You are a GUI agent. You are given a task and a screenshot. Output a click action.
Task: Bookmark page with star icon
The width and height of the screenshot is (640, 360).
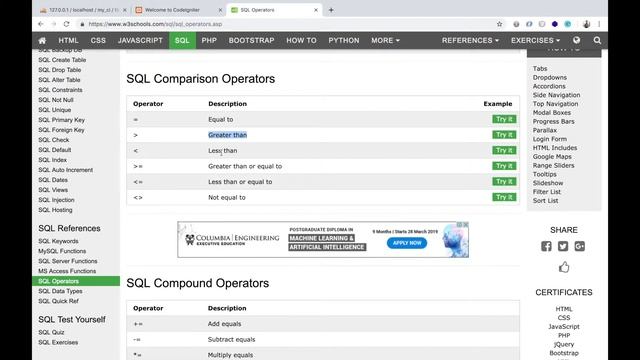499,24
